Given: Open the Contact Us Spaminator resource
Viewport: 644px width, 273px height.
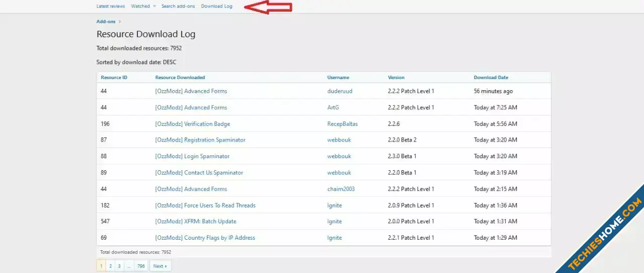Looking at the screenshot, I should click(199, 173).
